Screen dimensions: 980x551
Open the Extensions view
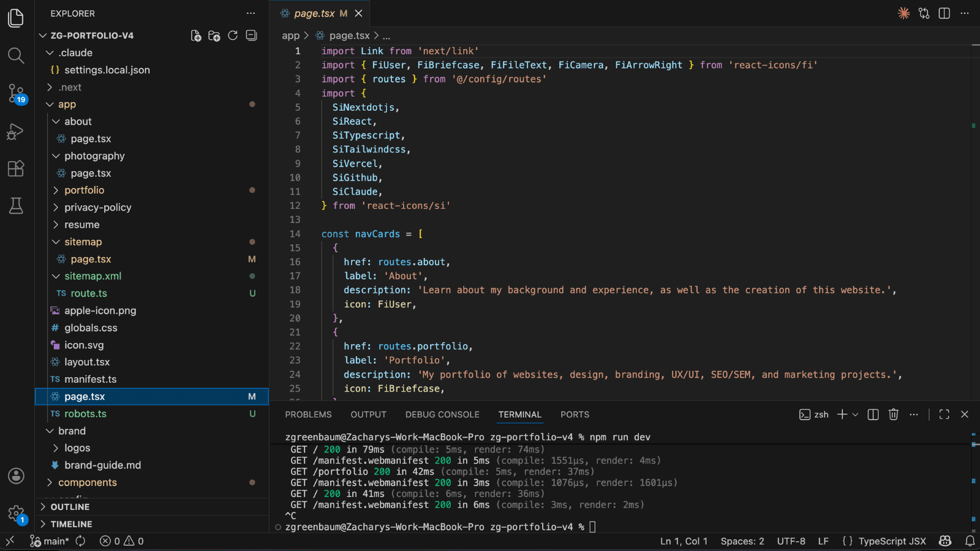[x=16, y=168]
